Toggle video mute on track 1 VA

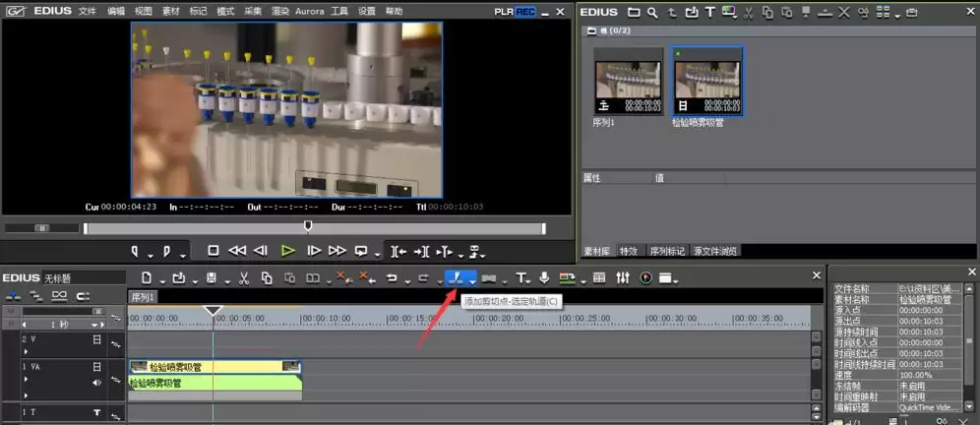point(96,367)
